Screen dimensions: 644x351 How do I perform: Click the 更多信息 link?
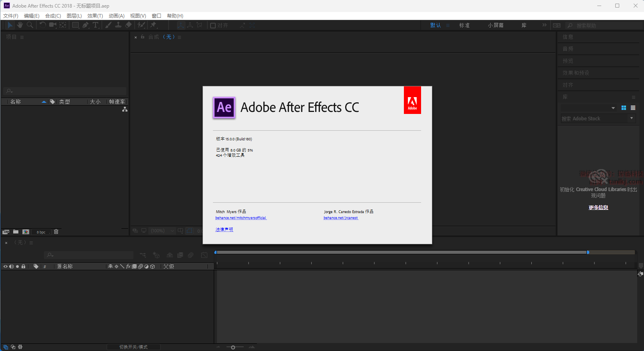598,207
